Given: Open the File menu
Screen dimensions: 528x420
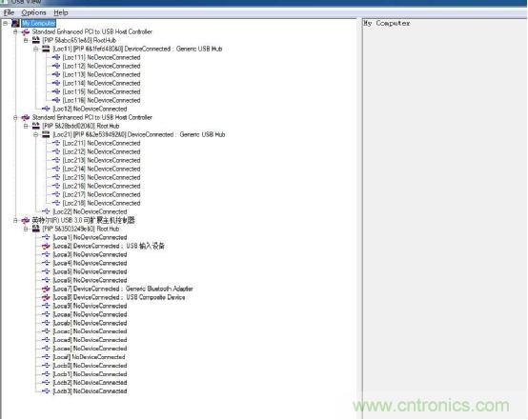Looking at the screenshot, I should [9, 12].
